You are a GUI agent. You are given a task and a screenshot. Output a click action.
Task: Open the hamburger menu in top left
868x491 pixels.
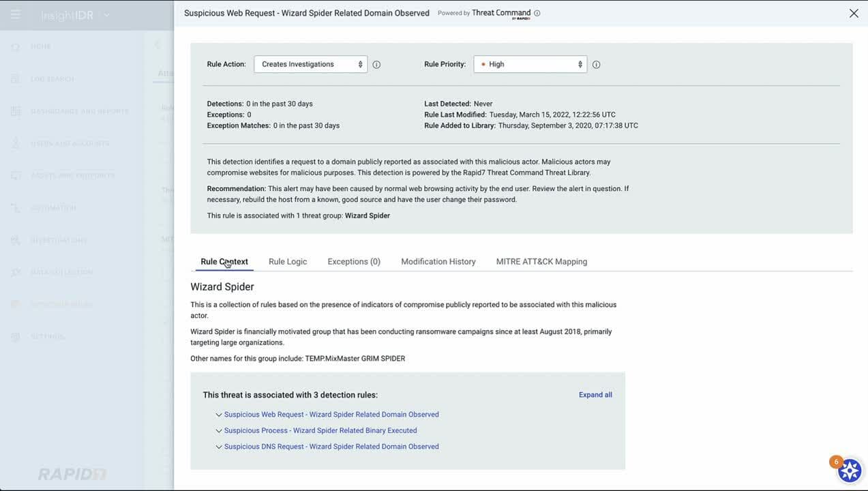pos(16,14)
